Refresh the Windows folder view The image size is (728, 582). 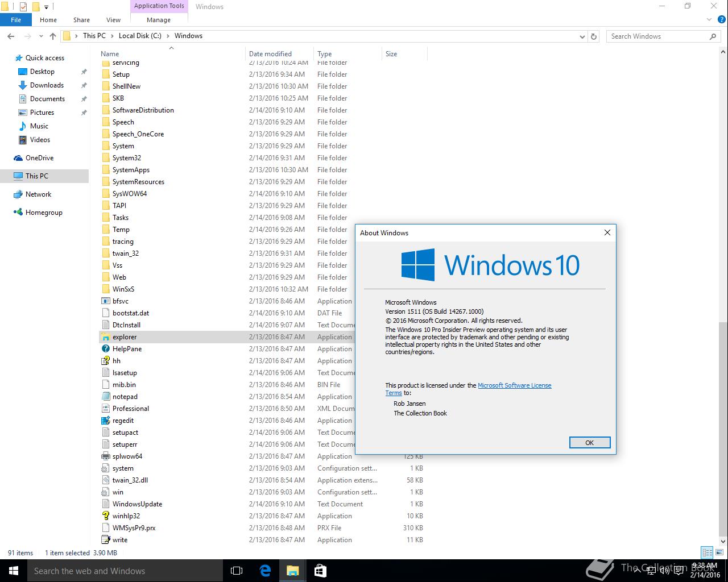[594, 36]
